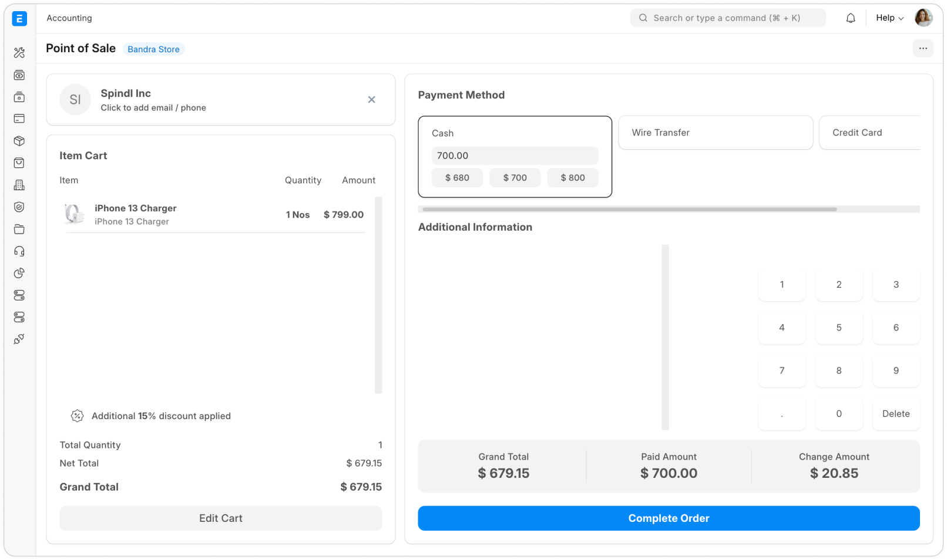Click the Complete Order button

669,518
